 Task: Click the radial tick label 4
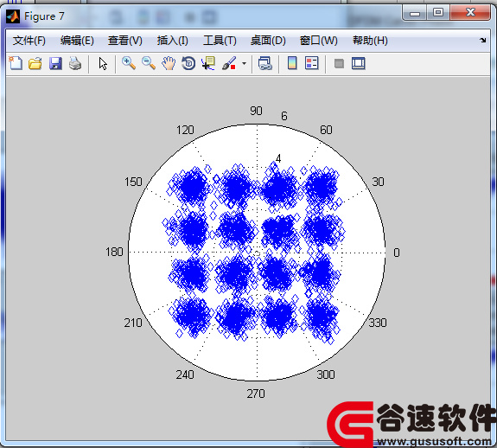278,158
